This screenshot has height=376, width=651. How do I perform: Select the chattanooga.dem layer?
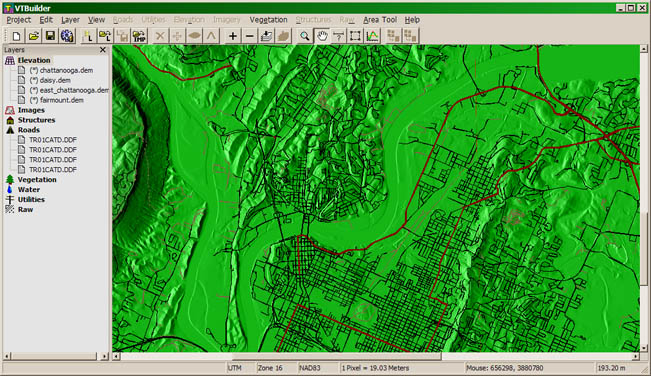61,70
